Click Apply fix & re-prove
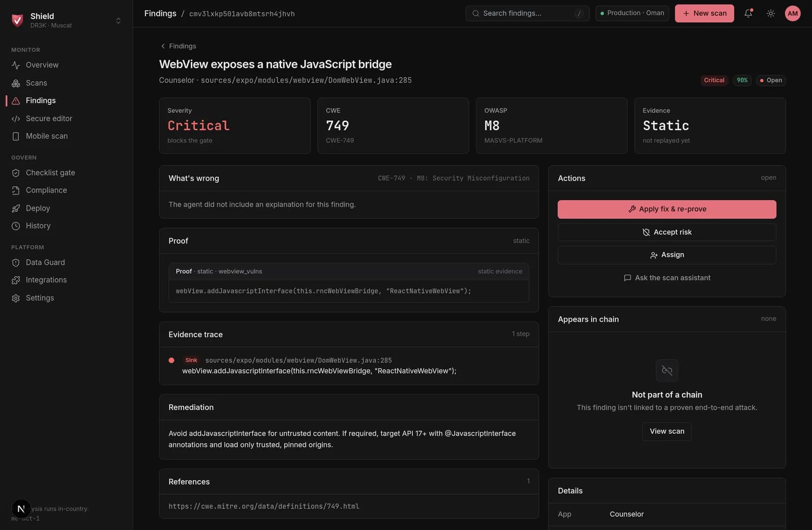Viewport: 812px width, 530px height. point(667,209)
